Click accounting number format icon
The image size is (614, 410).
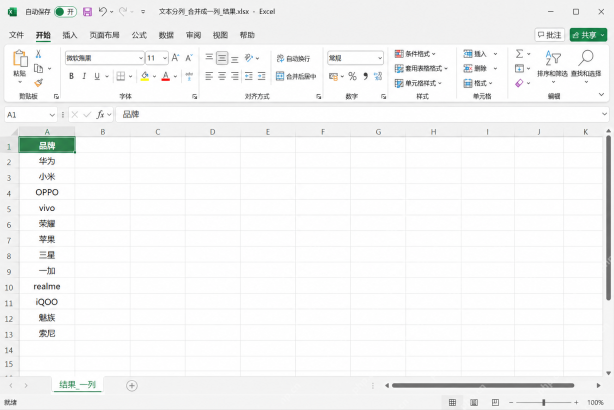click(333, 76)
